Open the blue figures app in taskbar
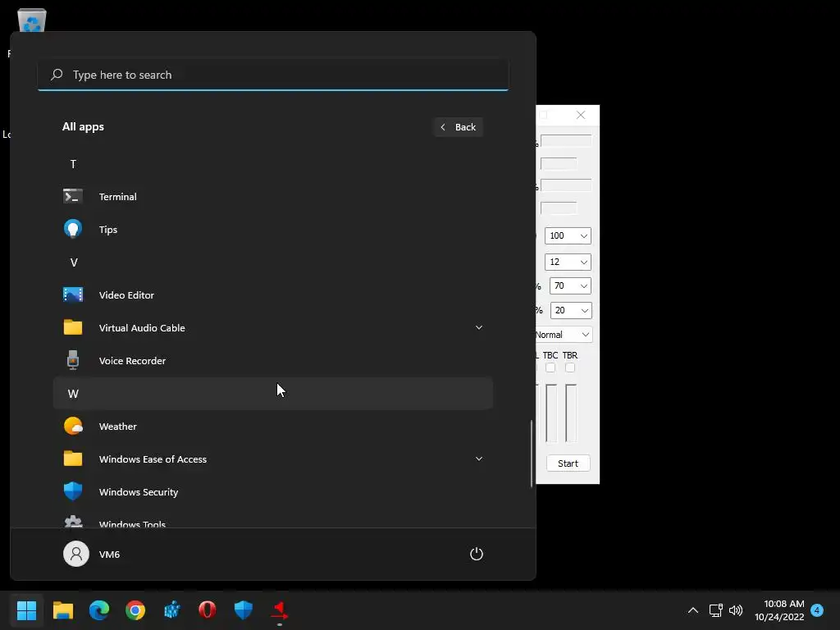 [x=171, y=610]
